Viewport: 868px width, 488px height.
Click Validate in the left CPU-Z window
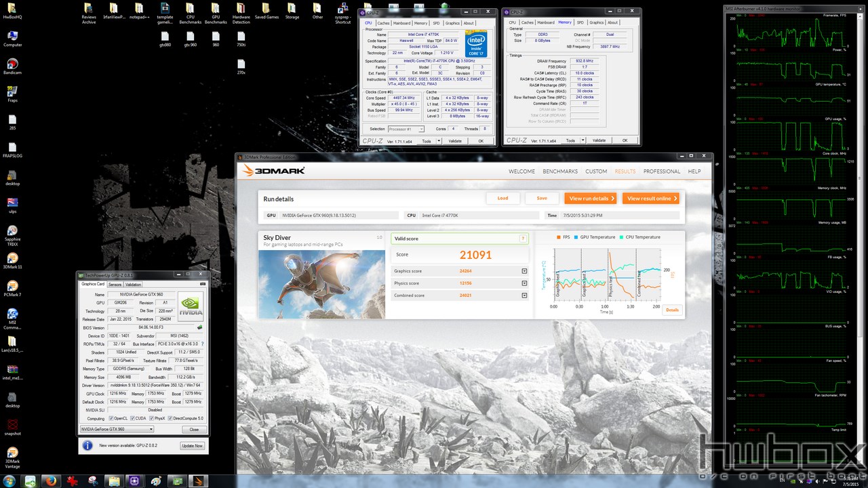(x=455, y=141)
